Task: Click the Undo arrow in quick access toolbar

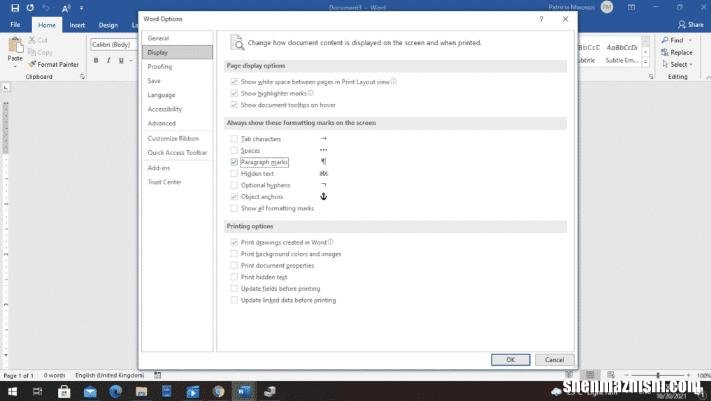Action: click(x=46, y=8)
